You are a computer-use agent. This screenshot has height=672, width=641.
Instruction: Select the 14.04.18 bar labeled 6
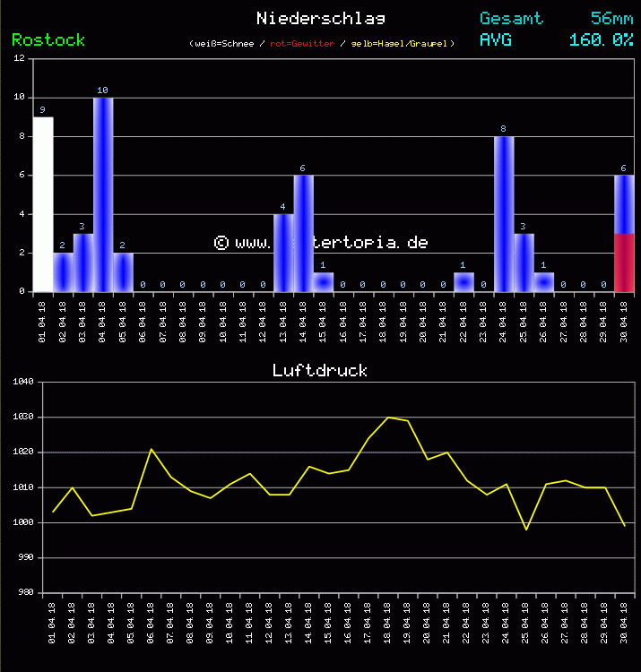click(x=304, y=233)
